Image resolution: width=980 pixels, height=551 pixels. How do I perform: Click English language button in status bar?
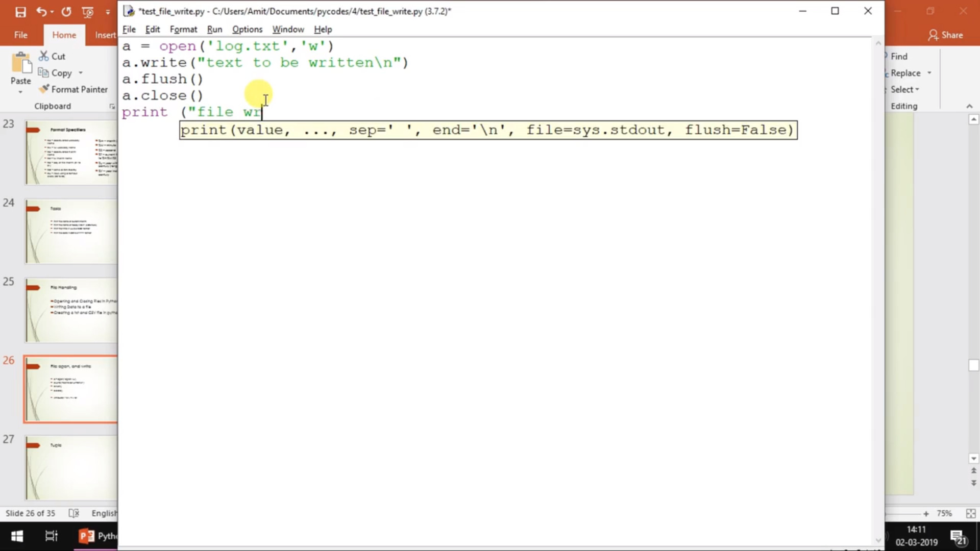point(104,513)
